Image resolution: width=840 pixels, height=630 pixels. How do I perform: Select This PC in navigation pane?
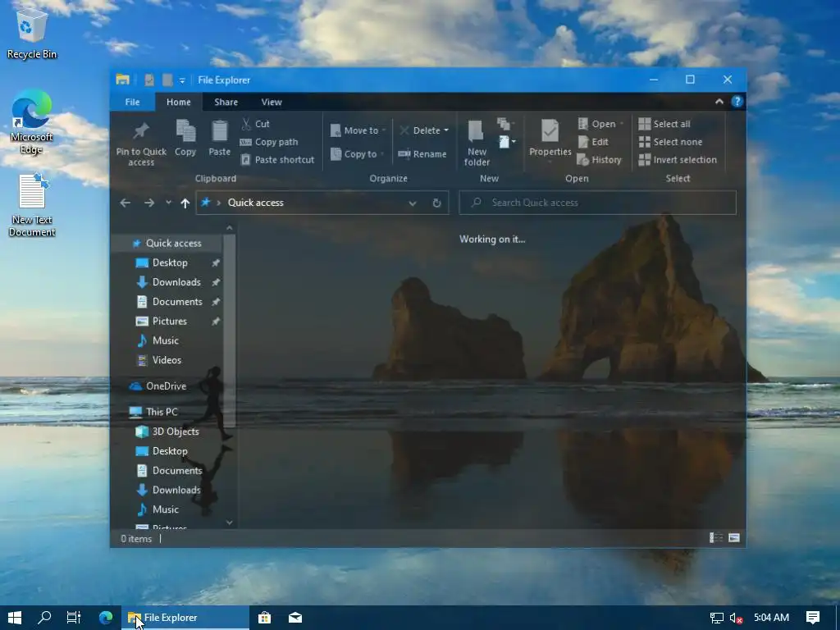(x=162, y=412)
